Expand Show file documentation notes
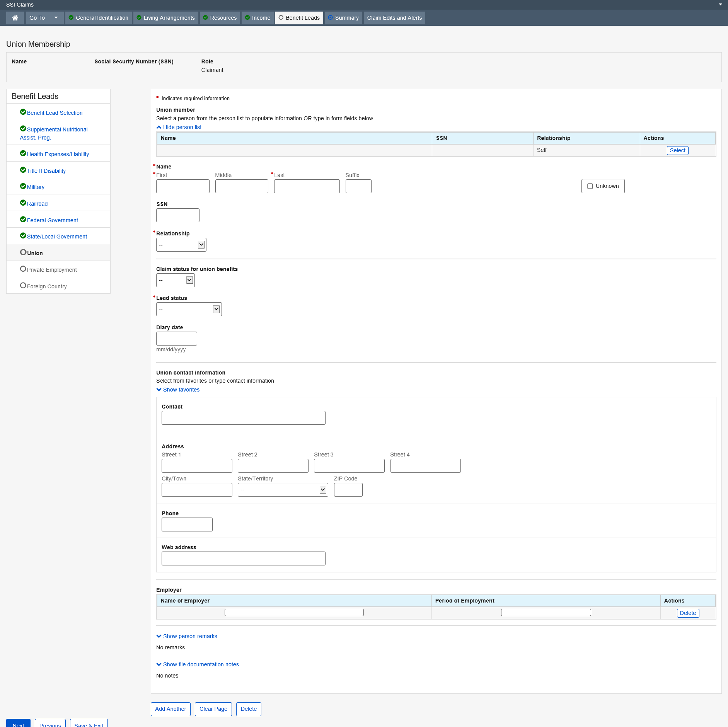The height and width of the screenshot is (727, 728). pyautogui.click(x=198, y=664)
